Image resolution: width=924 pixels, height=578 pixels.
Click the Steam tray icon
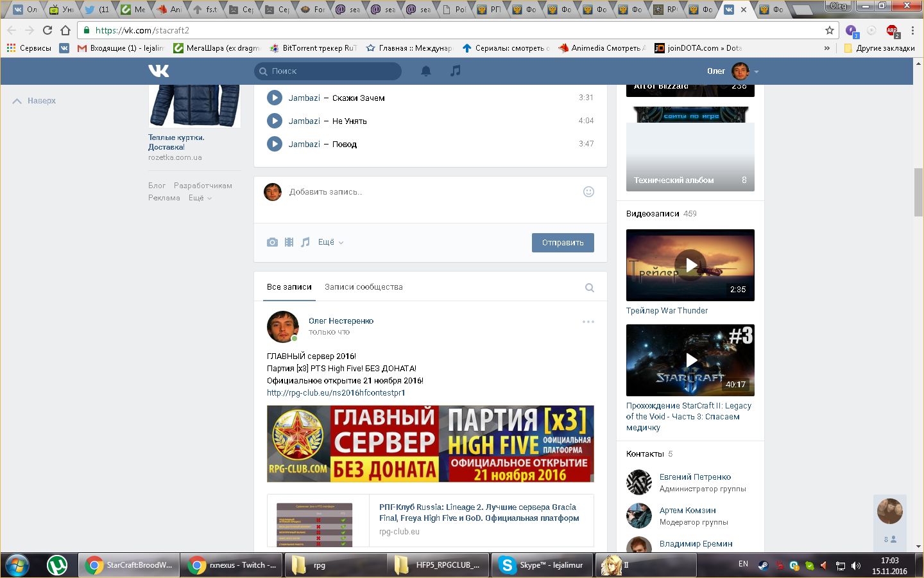click(763, 565)
